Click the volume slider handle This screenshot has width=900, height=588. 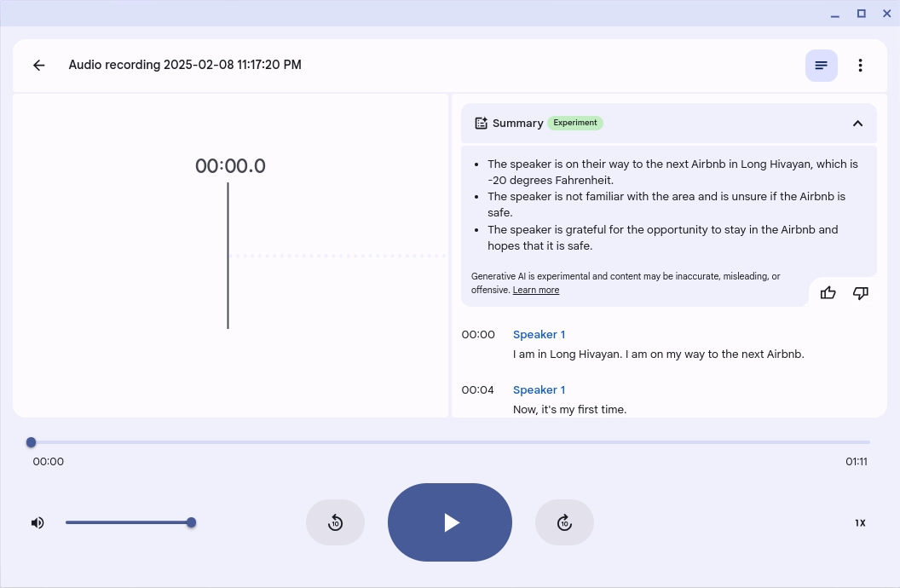click(191, 522)
